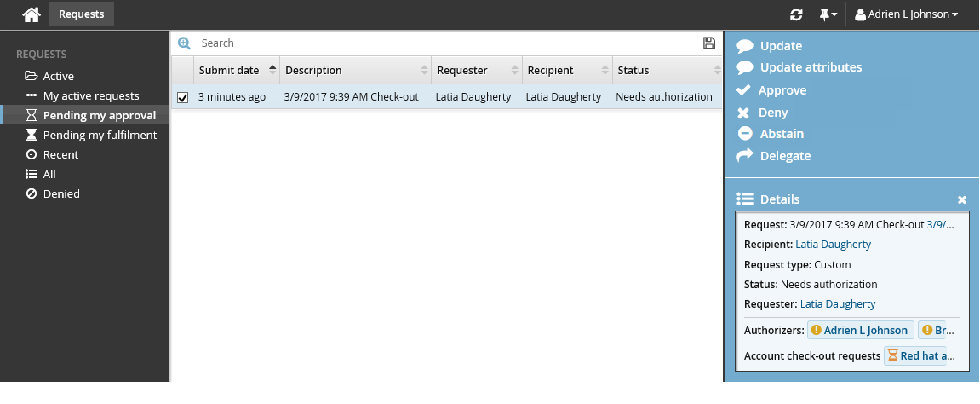Uncheck the Check-out request row checkbox
Screen dimensions: 980x404
coord(182,98)
